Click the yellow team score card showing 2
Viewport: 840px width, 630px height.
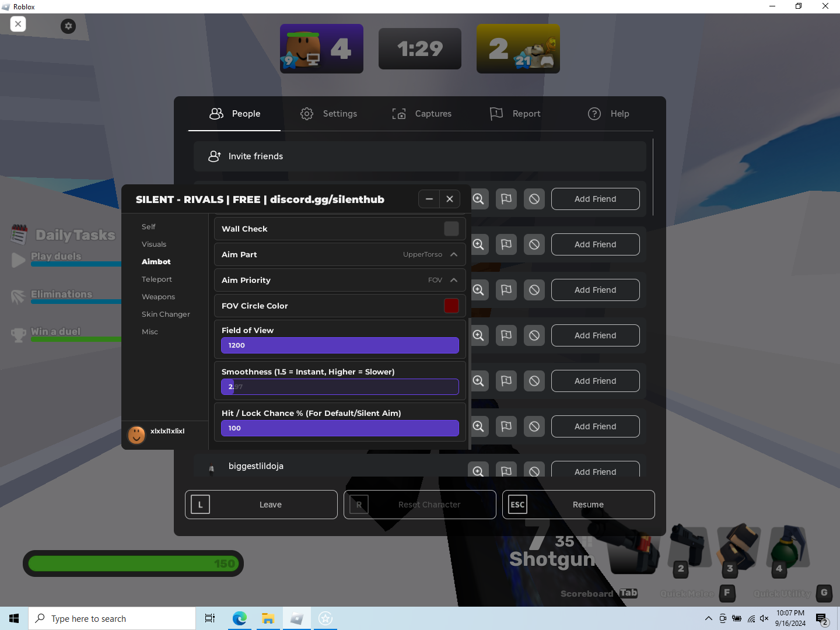(x=518, y=48)
